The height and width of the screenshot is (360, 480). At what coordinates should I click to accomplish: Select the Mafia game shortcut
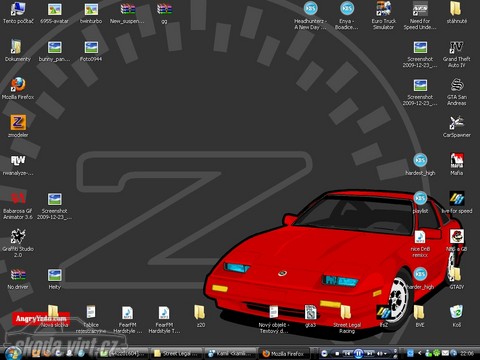point(457,165)
